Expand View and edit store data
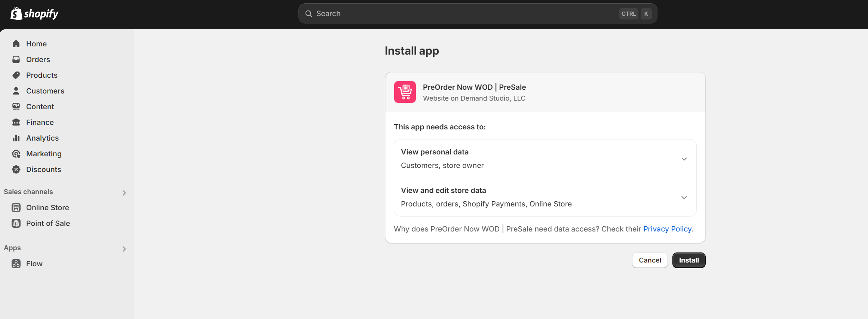Screen dimensions: 868x319 (684, 197)
